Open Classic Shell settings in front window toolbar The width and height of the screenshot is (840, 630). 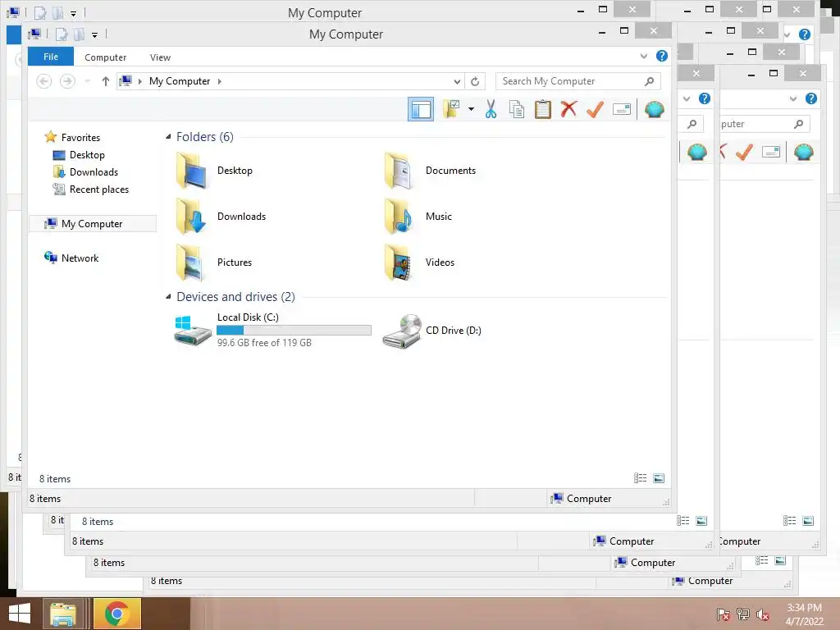click(x=654, y=109)
